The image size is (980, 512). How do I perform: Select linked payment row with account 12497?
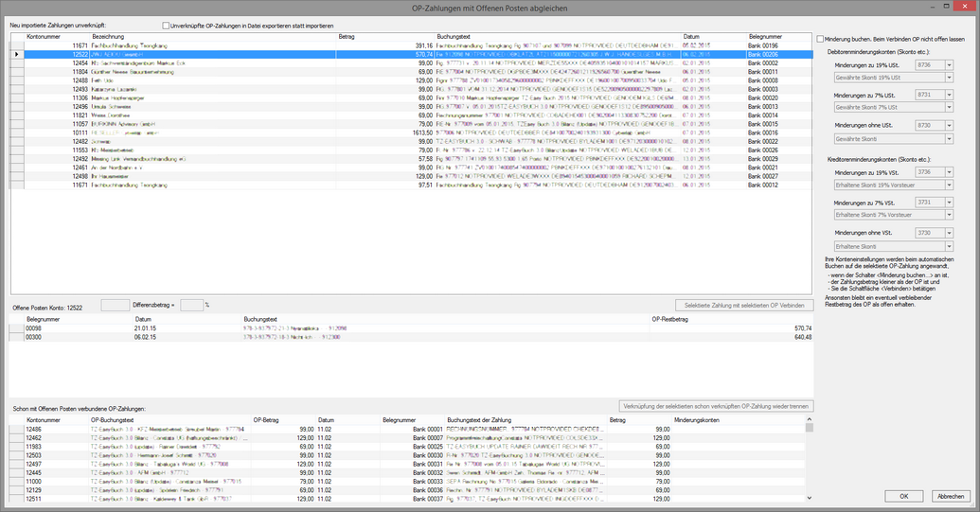407,465
